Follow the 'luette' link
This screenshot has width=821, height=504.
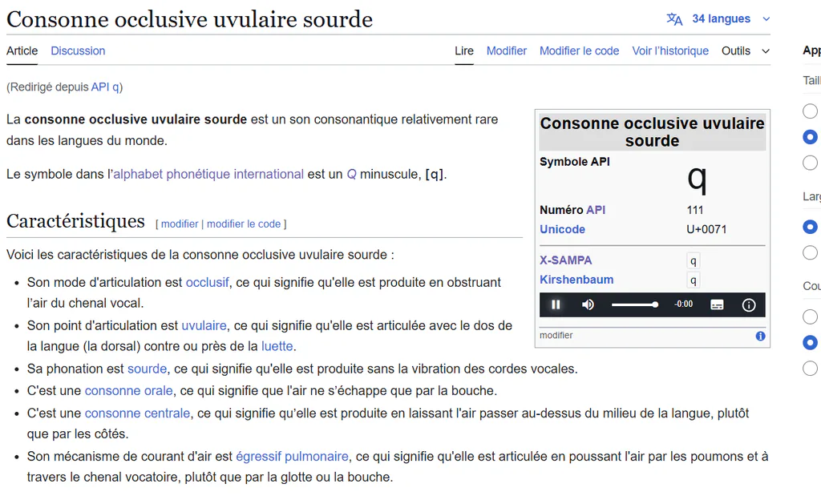click(277, 346)
